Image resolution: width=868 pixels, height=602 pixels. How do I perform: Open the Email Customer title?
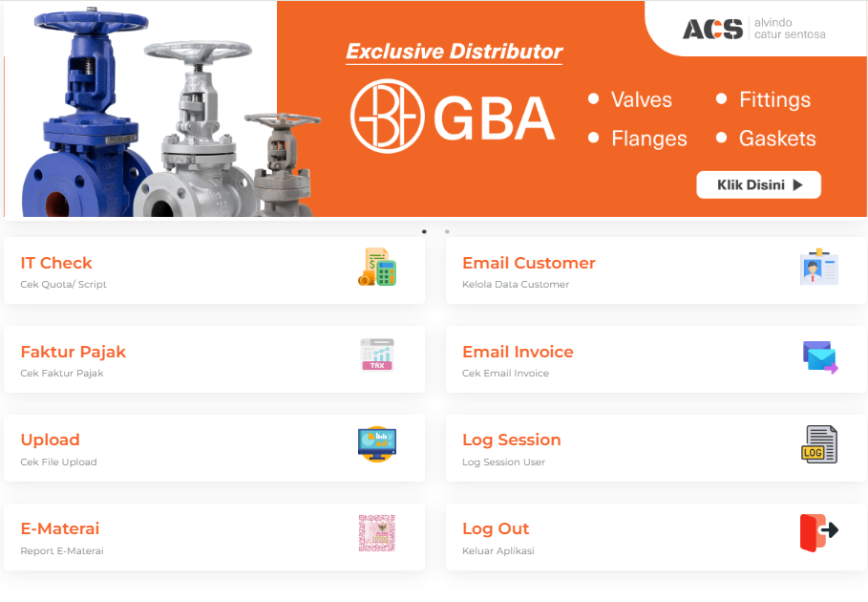pos(529,263)
